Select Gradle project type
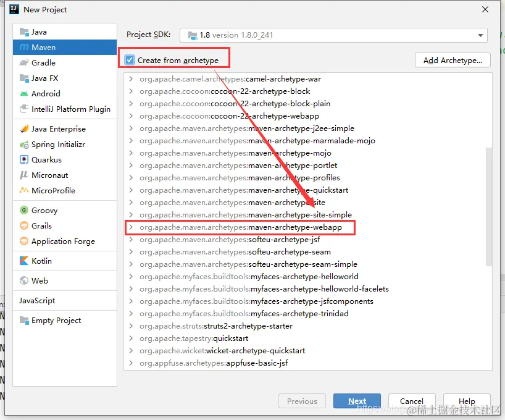The height and width of the screenshot is (420, 505). pyautogui.click(x=65, y=63)
